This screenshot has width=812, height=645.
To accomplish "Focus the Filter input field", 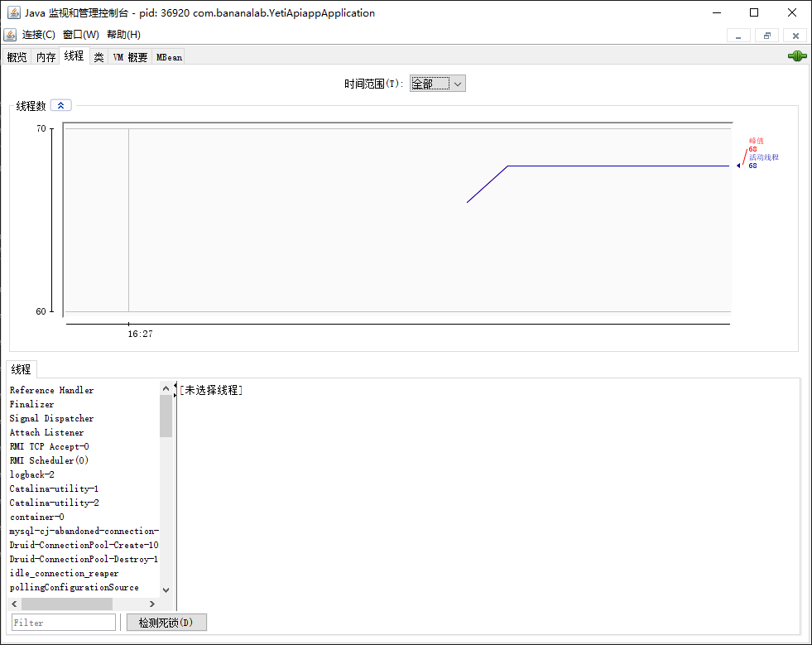I will pos(64,622).
